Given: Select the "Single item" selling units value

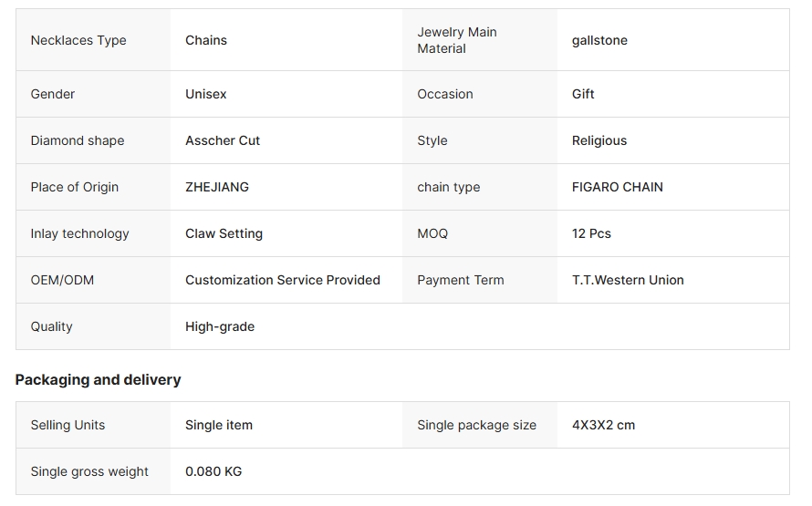Looking at the screenshot, I should [x=219, y=425].
